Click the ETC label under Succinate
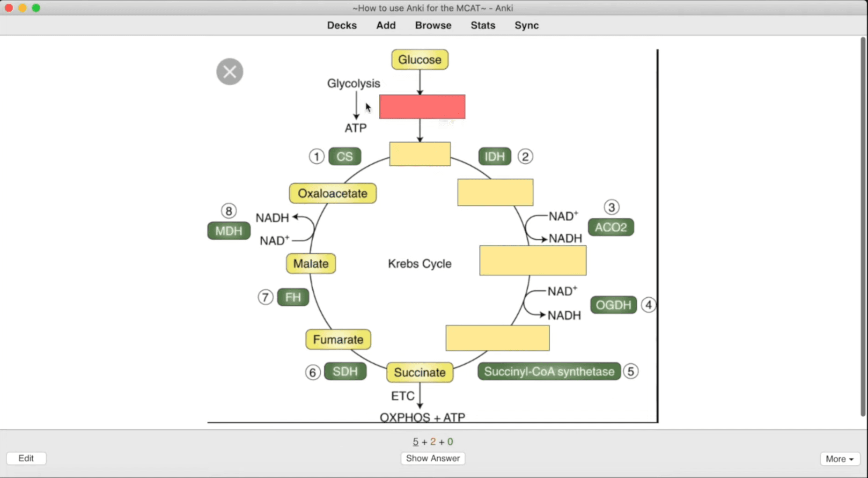Image resolution: width=868 pixels, height=478 pixels. [403, 396]
